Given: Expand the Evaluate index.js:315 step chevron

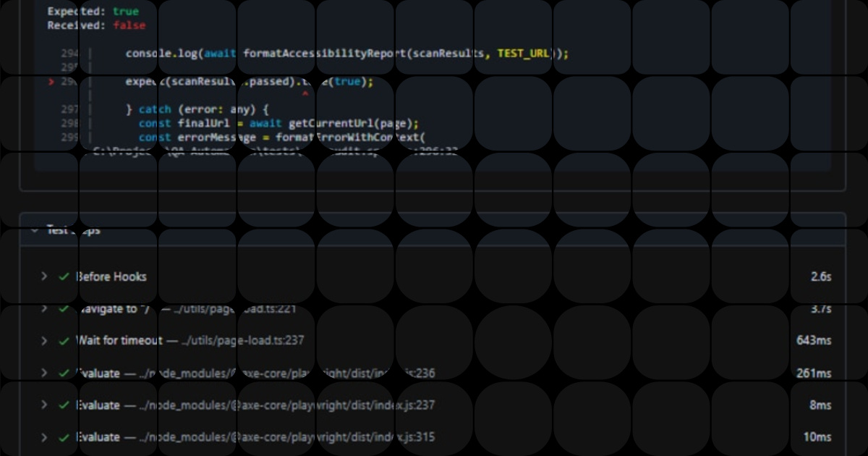Looking at the screenshot, I should click(x=44, y=437).
